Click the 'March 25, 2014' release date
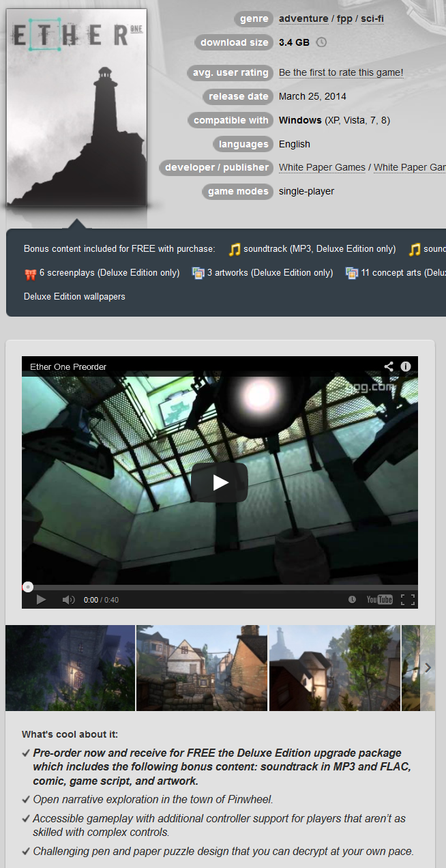The width and height of the screenshot is (446, 868). (x=312, y=96)
